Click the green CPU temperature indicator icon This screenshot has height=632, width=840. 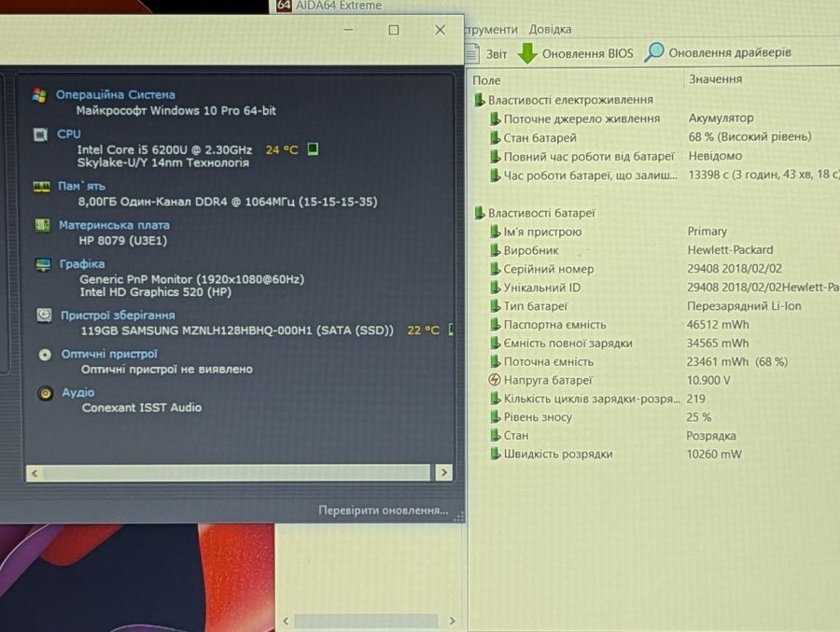click(313, 149)
